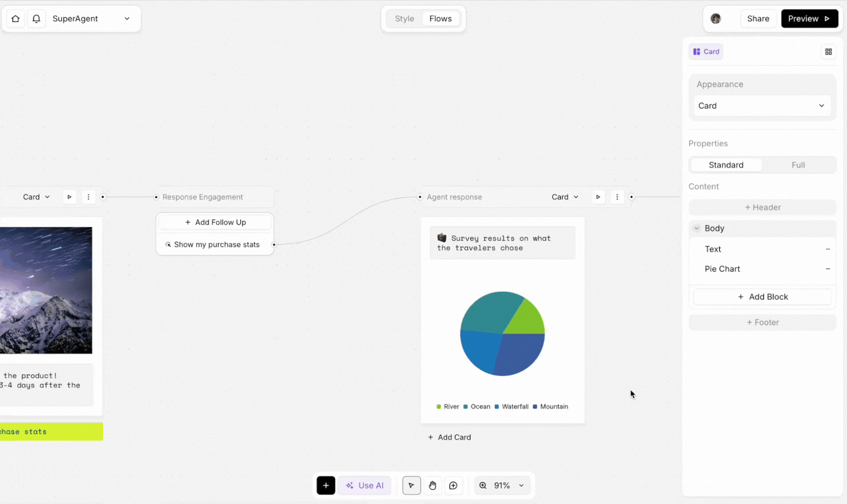Open the notifications bell icon
Viewport: 847px width, 504px height.
(36, 18)
